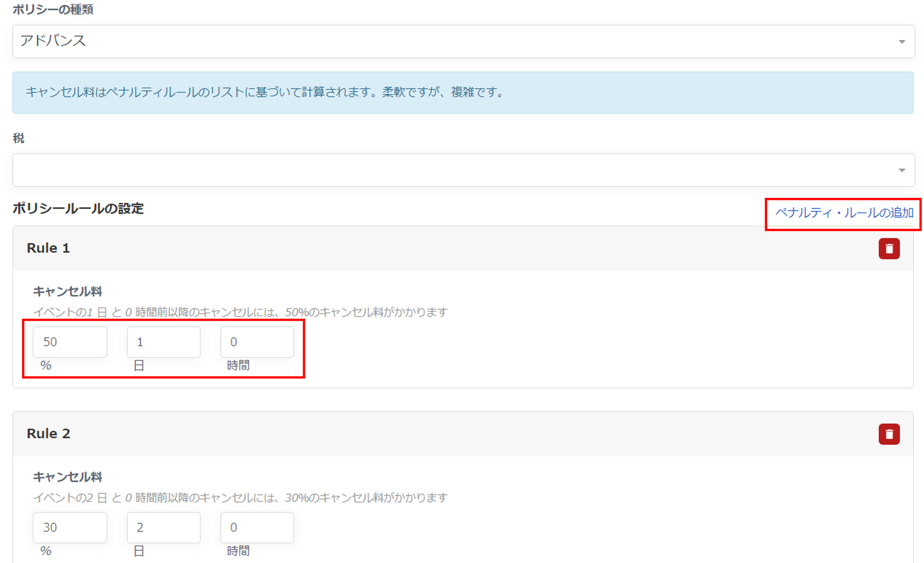Click the ペナルティ・ルールの追加 link
This screenshot has width=924, height=563.
(844, 213)
